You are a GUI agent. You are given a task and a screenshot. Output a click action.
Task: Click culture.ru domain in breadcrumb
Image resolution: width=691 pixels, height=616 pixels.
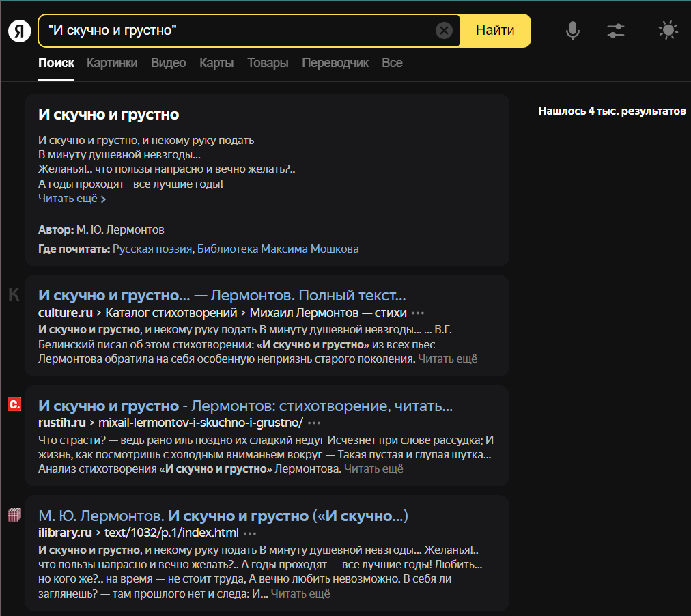tap(66, 313)
